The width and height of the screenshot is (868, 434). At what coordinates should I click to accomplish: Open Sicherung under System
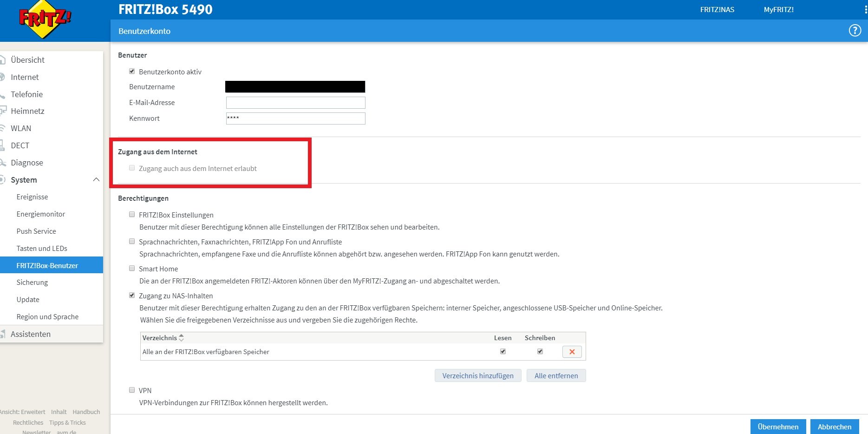coord(32,283)
